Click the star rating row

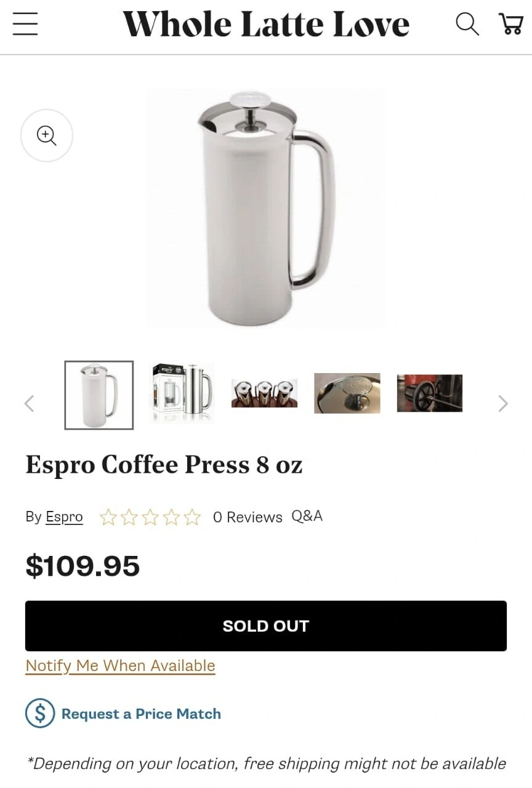(x=150, y=517)
